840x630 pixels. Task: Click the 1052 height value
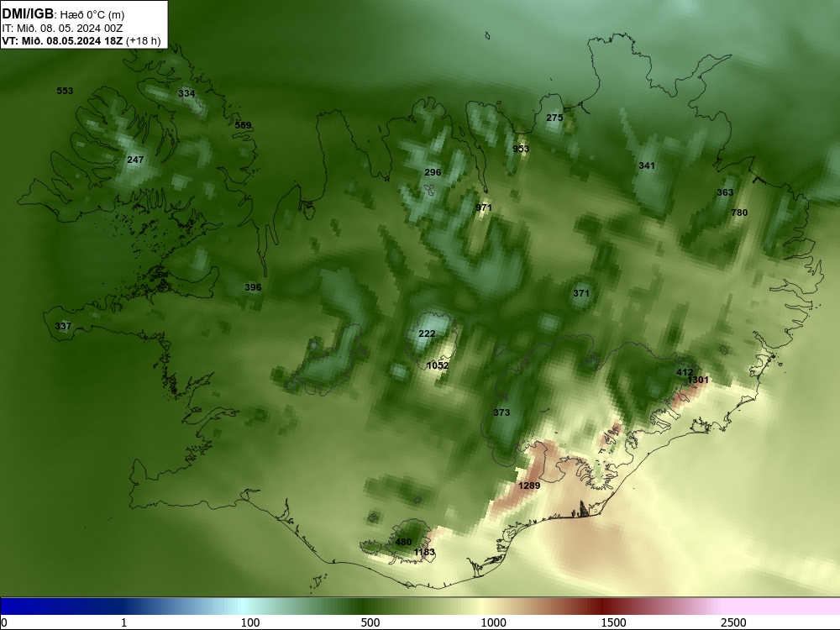tap(438, 365)
